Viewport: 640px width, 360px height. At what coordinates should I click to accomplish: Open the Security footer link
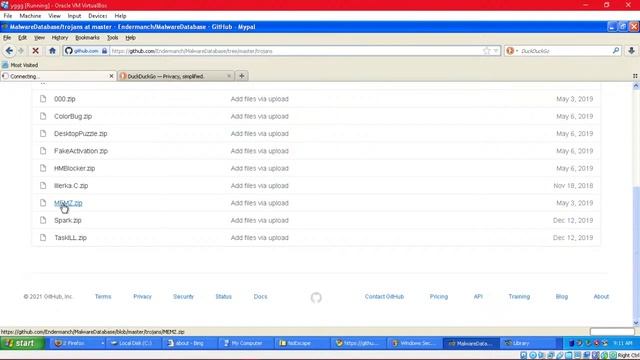[x=183, y=297]
